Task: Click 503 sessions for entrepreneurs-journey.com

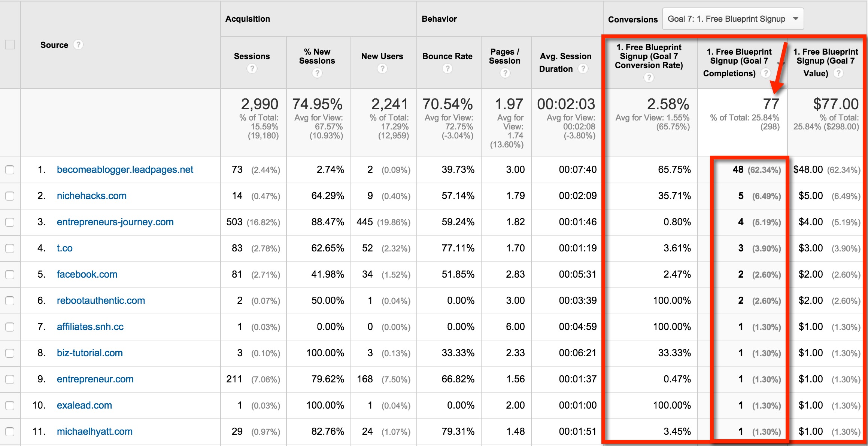Action: coord(234,222)
